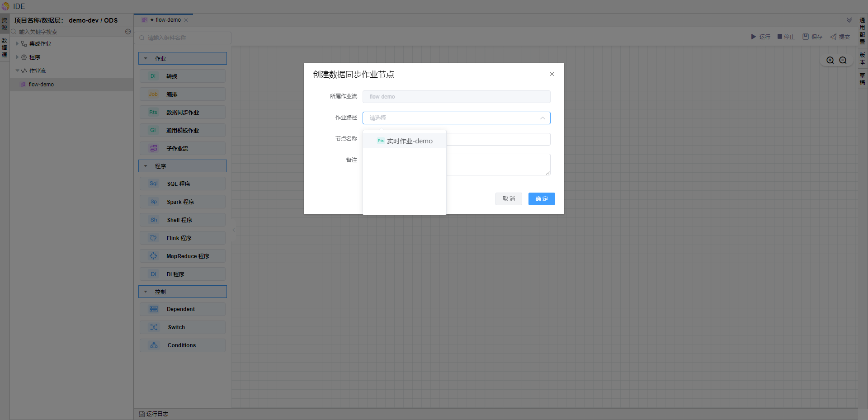This screenshot has height=420, width=868.
Task: Click the Save (保存) toolbar icon
Action: (x=806, y=37)
